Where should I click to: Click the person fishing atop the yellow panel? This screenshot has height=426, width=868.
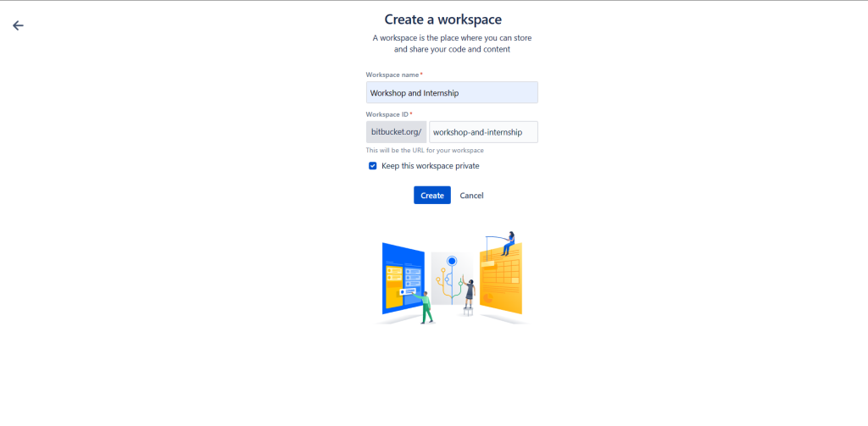(x=509, y=241)
